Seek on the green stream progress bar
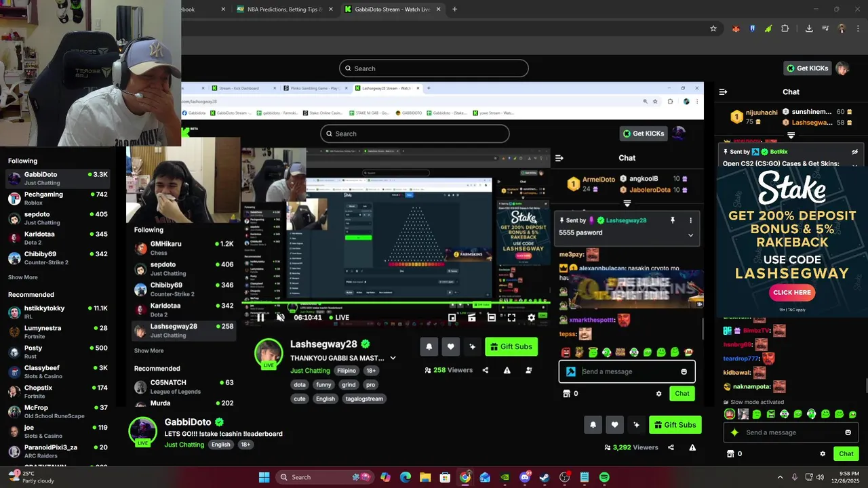 coord(397,304)
